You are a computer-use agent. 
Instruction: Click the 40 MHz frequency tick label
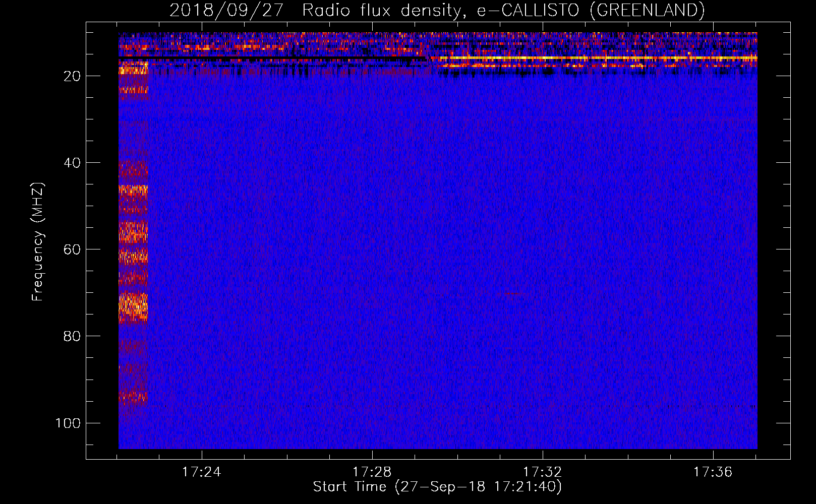pos(72,163)
